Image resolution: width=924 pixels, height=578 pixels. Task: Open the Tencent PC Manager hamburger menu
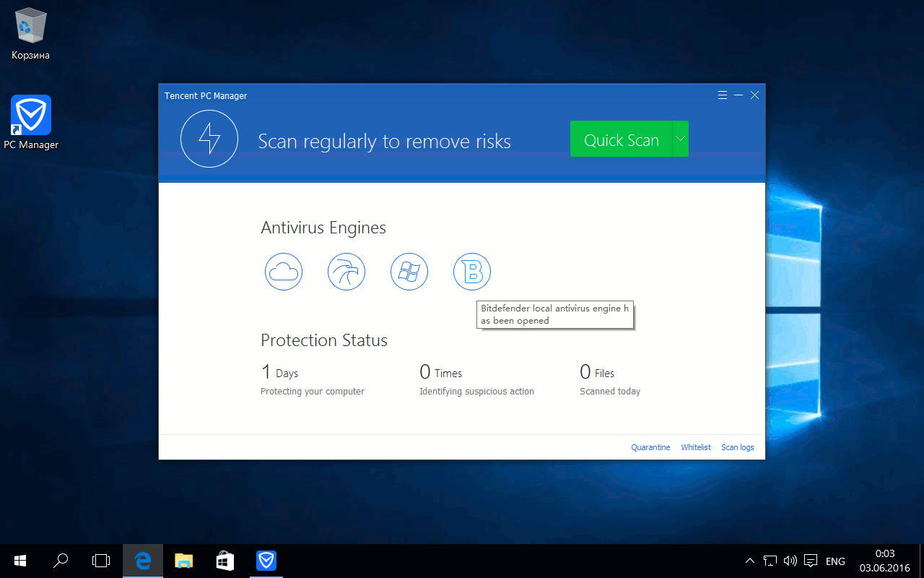[723, 95]
